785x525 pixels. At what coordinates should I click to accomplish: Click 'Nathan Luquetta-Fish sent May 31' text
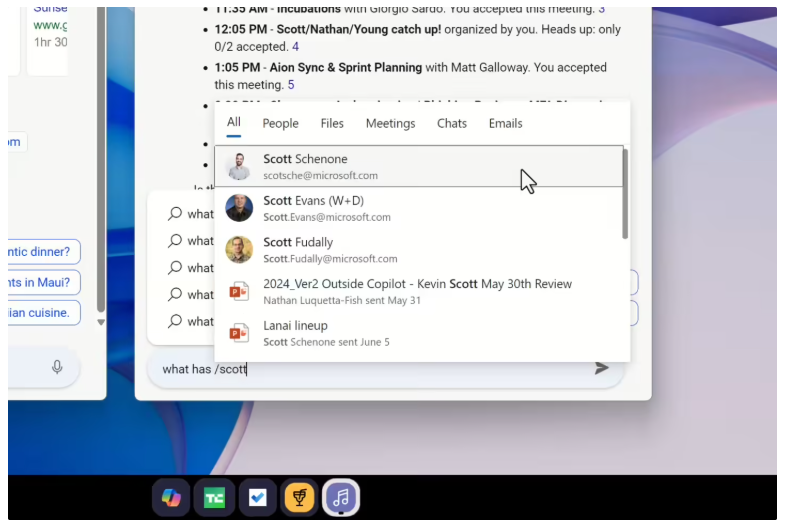(x=342, y=300)
